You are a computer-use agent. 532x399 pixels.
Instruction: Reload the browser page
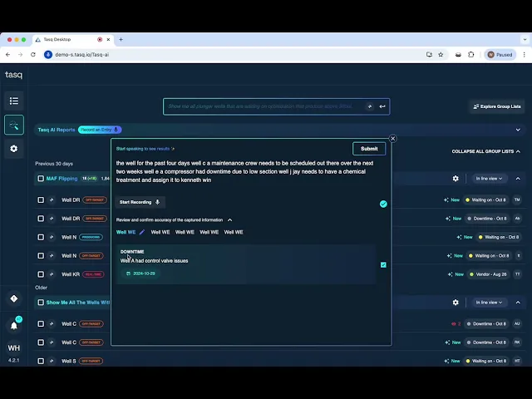pyautogui.click(x=33, y=55)
